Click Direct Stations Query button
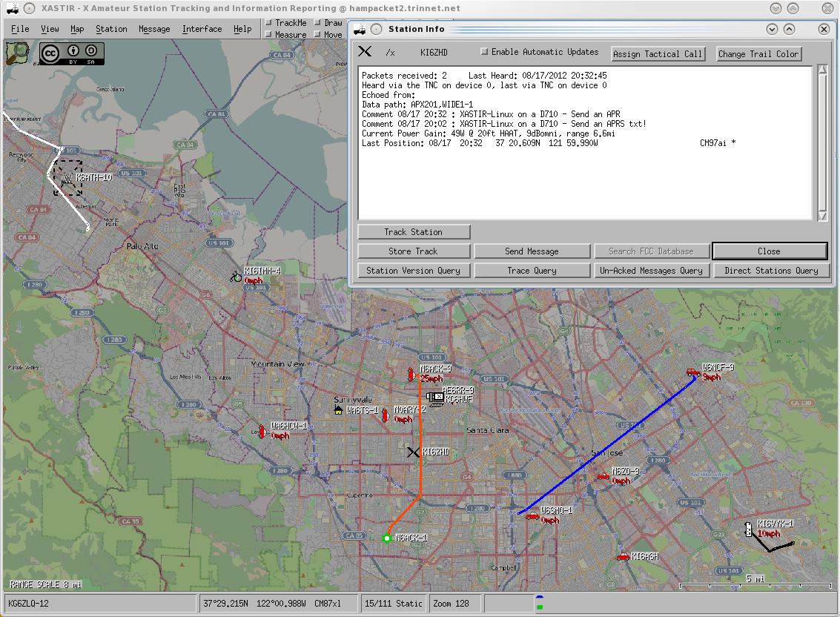Screen dimensions: 840x617 click(772, 270)
